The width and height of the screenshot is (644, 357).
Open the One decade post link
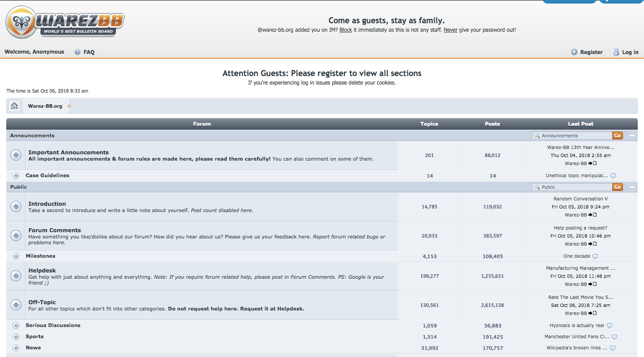pos(576,256)
